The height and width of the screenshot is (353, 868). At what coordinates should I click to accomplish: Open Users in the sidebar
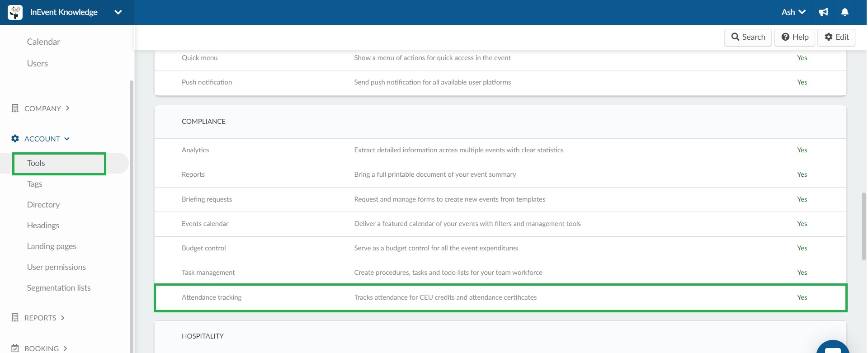point(38,63)
